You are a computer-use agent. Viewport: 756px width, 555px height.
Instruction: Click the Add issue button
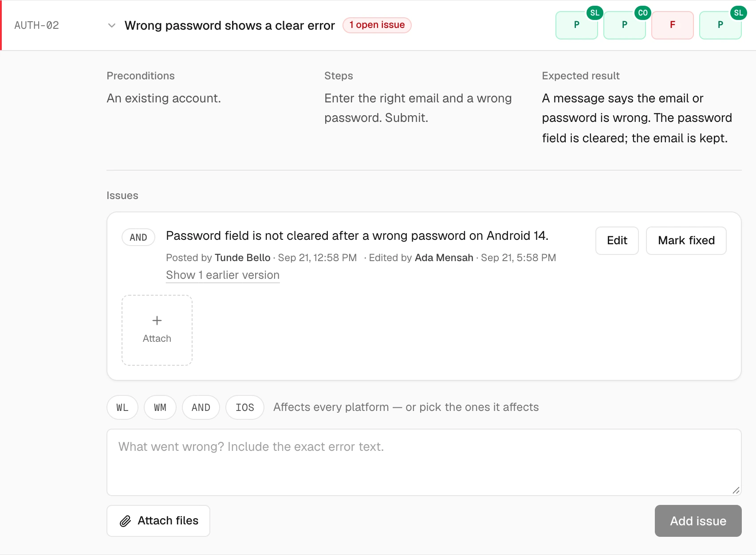pos(698,521)
